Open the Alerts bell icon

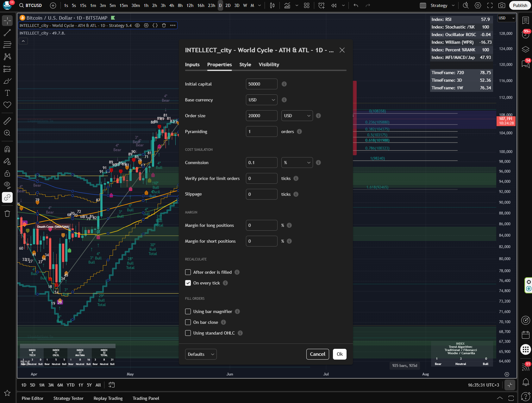526,382
